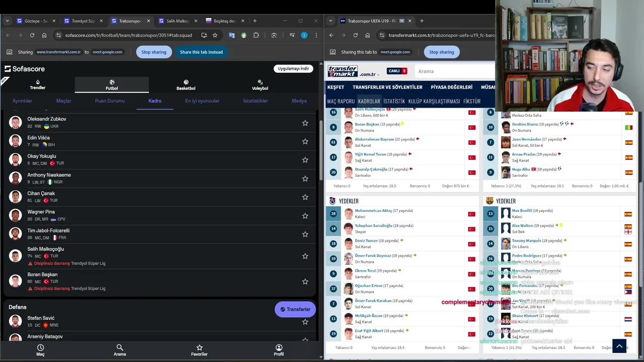
Task: Go back in the Transfermarkt window
Action: point(331,35)
